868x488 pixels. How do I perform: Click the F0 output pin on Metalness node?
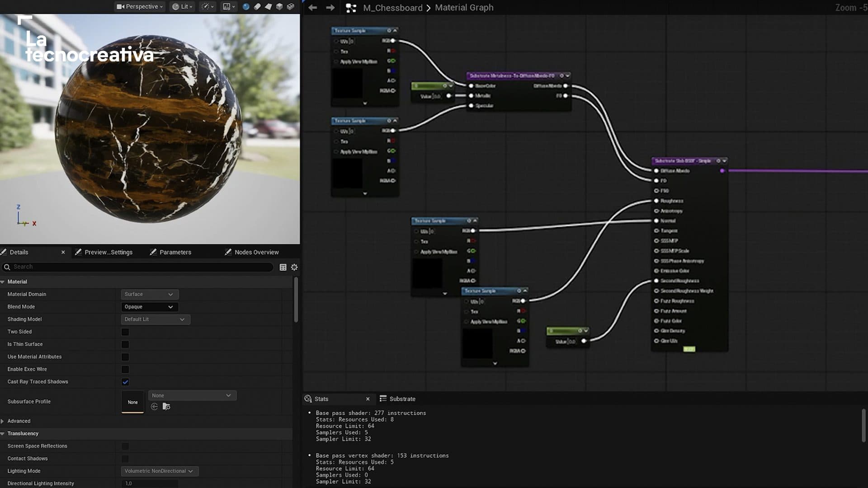pos(566,96)
